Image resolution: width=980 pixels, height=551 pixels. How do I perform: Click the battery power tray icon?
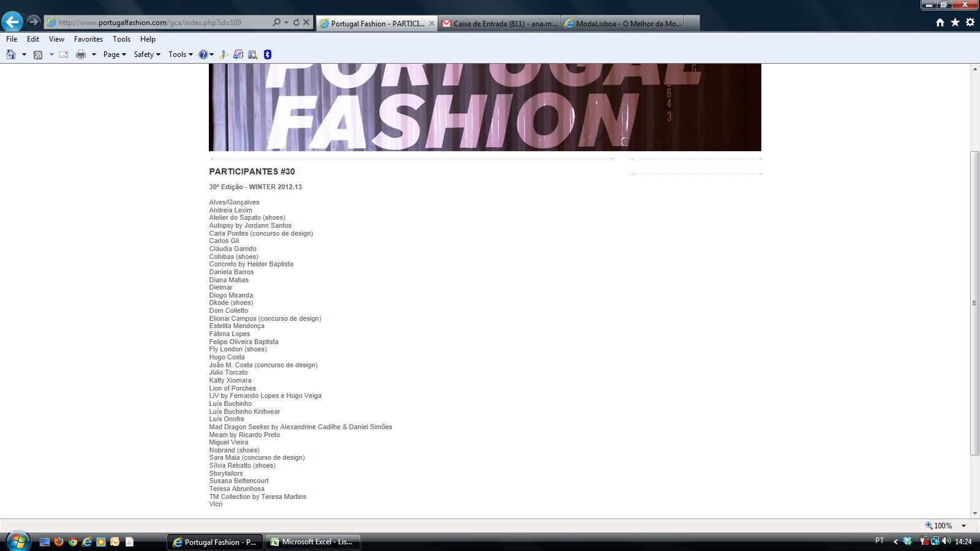[923, 541]
